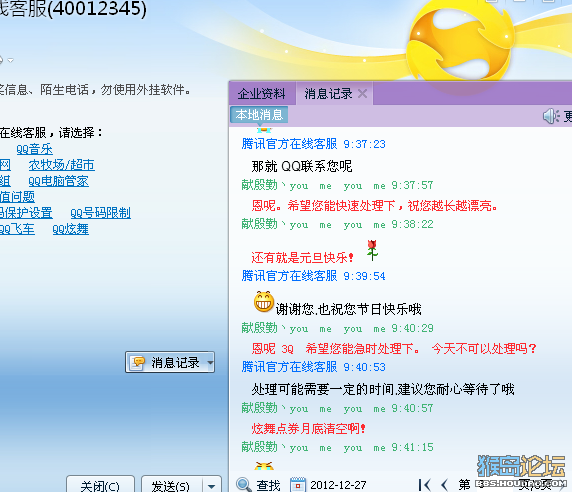Open the QQ电脑管家 link
Screen dimensions: 572x492
click(x=58, y=181)
